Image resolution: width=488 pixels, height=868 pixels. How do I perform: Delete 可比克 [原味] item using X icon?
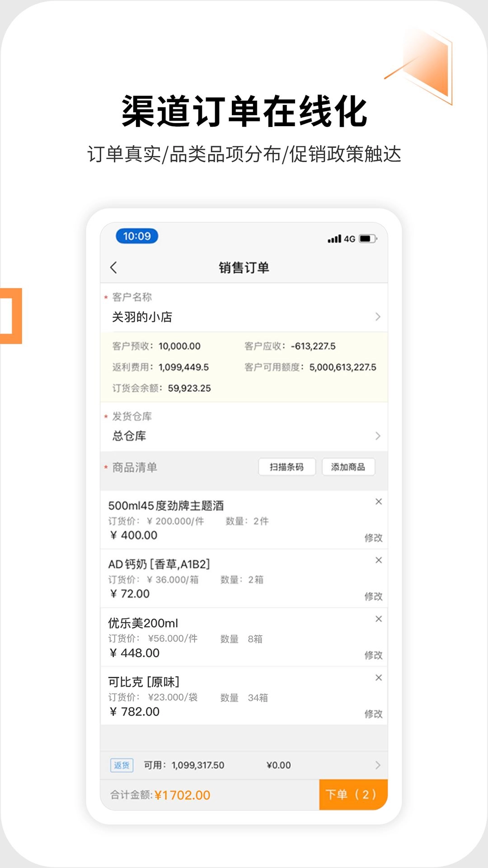379,678
